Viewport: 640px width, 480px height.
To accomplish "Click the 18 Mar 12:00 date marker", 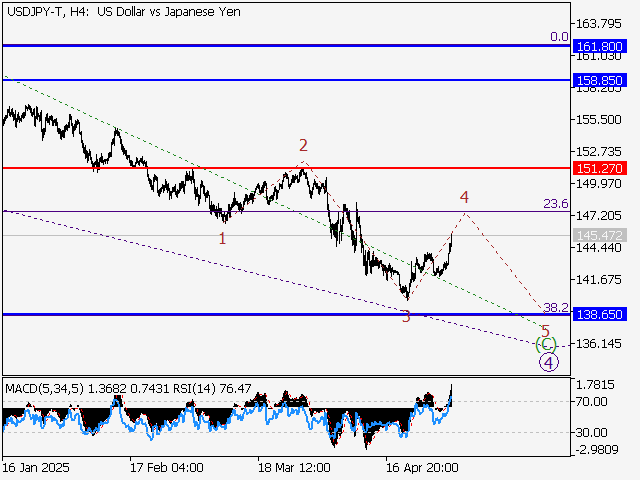I will pos(294,467).
